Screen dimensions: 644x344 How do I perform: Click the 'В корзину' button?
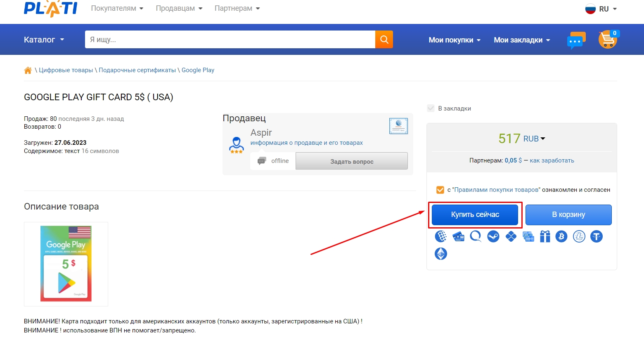pyautogui.click(x=568, y=214)
